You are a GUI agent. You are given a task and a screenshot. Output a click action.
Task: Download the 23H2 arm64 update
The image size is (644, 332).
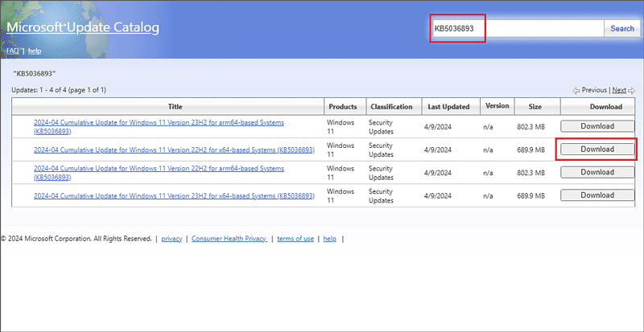597,126
